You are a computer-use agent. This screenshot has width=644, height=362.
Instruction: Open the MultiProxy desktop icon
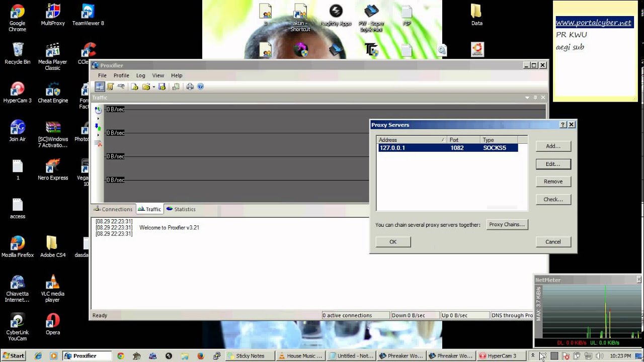[x=53, y=15]
